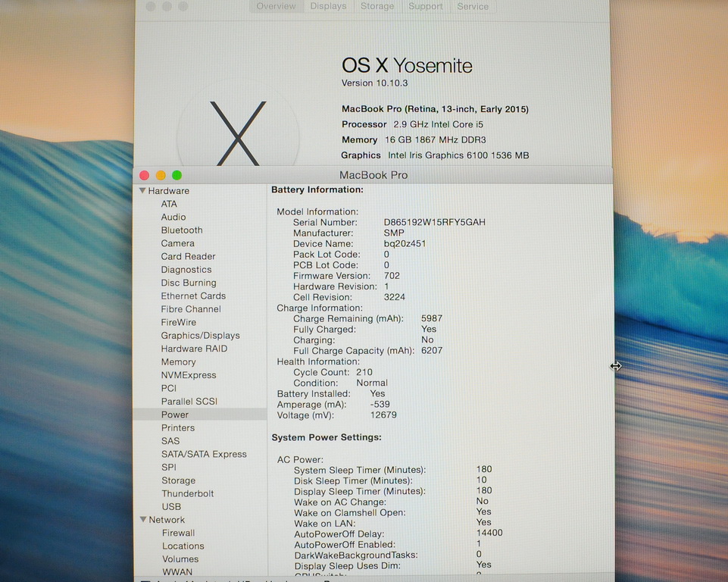
Task: Open the Displays tab
Action: pyautogui.click(x=328, y=6)
